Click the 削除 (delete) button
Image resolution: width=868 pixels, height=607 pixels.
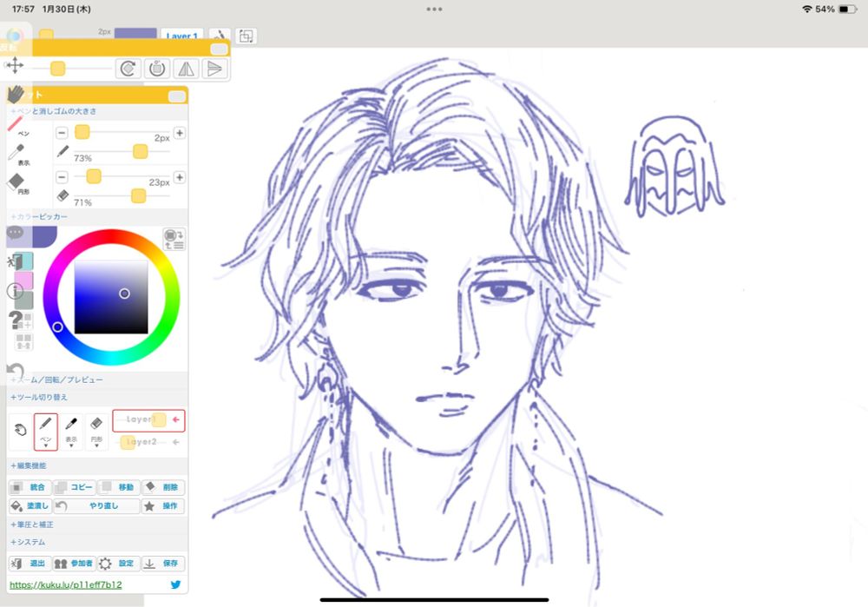click(x=163, y=487)
